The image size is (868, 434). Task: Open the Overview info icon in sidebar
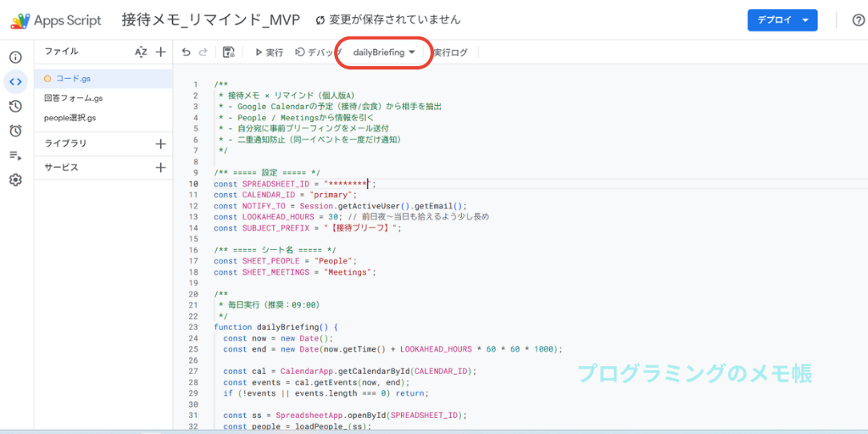pos(15,58)
